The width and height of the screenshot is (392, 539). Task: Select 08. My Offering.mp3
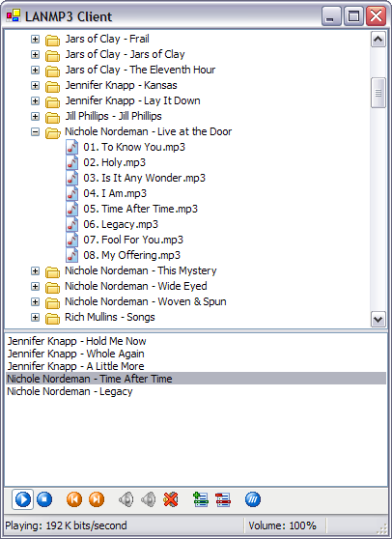click(x=132, y=255)
